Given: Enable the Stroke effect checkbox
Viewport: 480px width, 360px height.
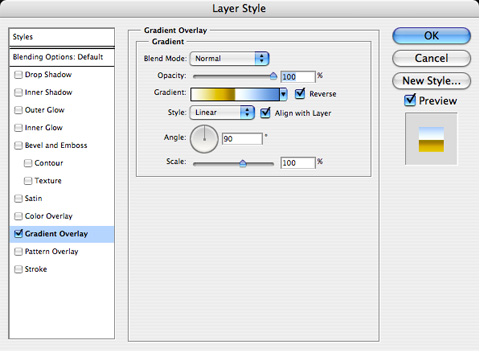Looking at the screenshot, I should click(18, 269).
